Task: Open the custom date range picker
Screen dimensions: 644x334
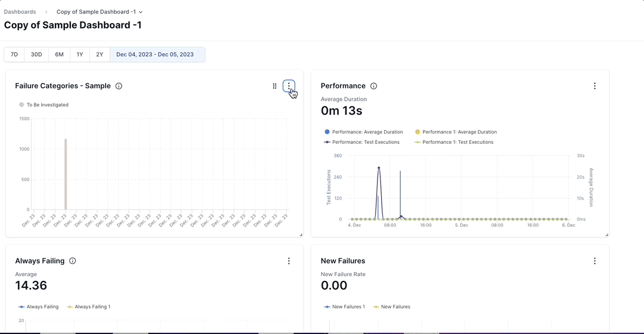Action: point(155,54)
